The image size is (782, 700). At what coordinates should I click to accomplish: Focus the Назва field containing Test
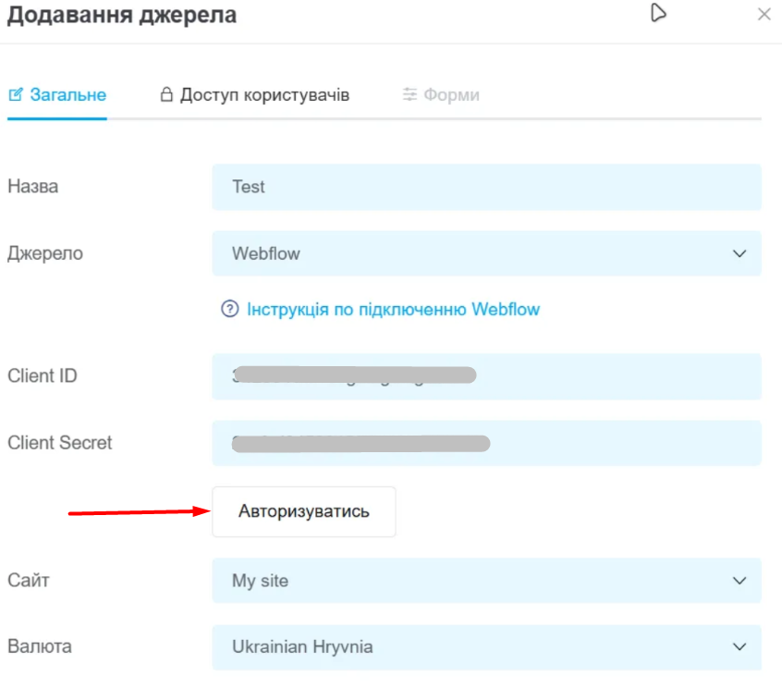coord(486,187)
